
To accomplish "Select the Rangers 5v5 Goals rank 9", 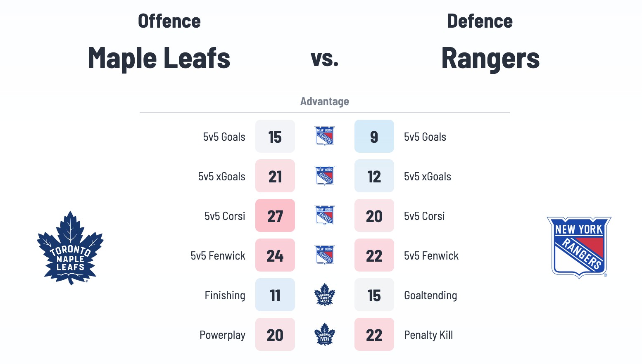I will [x=374, y=137].
